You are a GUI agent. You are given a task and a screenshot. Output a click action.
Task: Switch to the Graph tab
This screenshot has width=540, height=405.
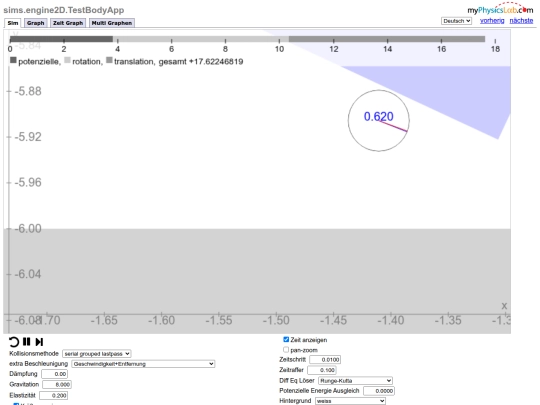coord(35,23)
